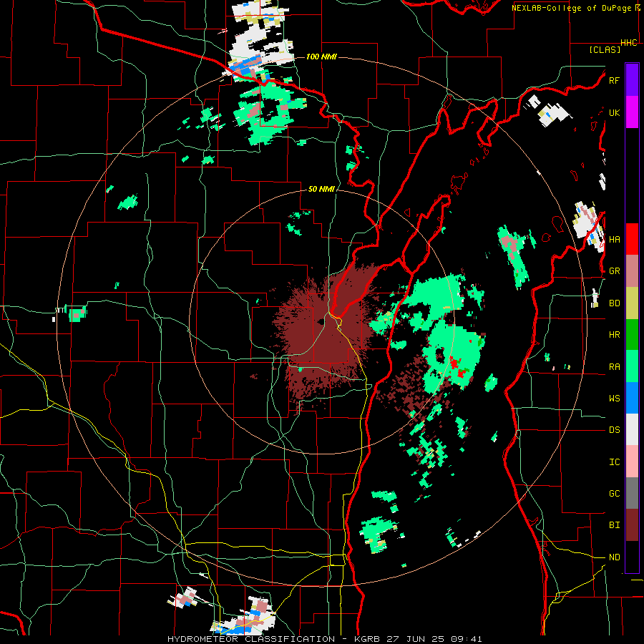Click the 'NEXLAB-College of DuPage' credit text
Viewport: 644px width, 644px height.
[x=572, y=8]
